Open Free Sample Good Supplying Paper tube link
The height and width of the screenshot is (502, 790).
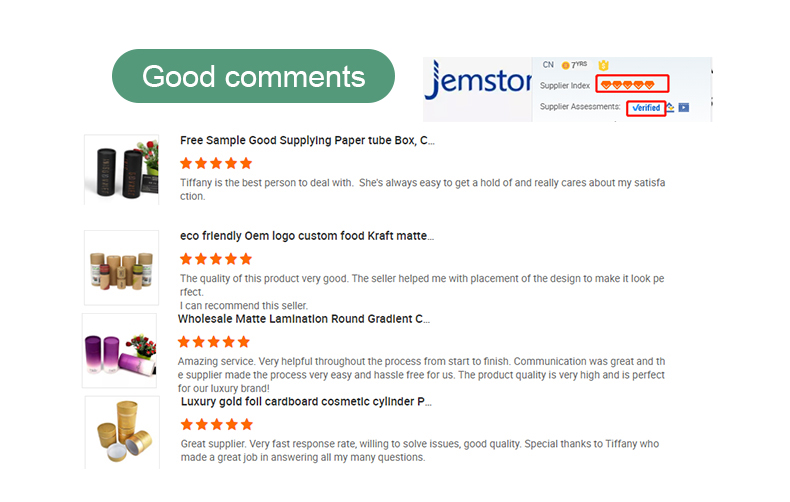click(x=307, y=140)
